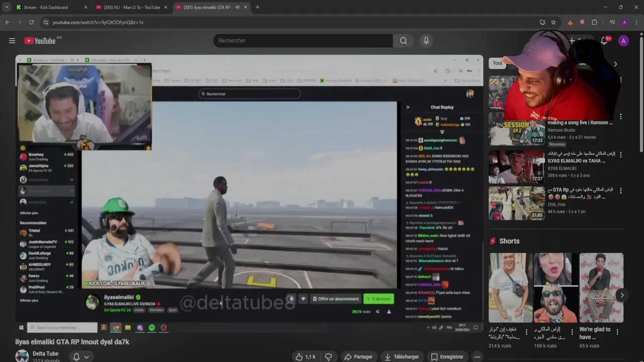Switch to Stream - Kick Dashboard tab
Viewport: 644px width, 362px height.
click(x=45, y=7)
